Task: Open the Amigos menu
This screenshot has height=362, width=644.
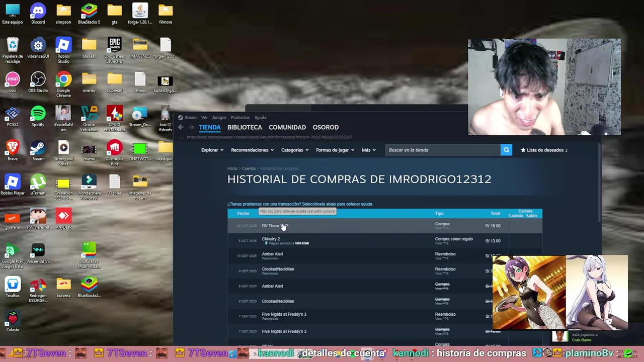Action: coord(219,118)
